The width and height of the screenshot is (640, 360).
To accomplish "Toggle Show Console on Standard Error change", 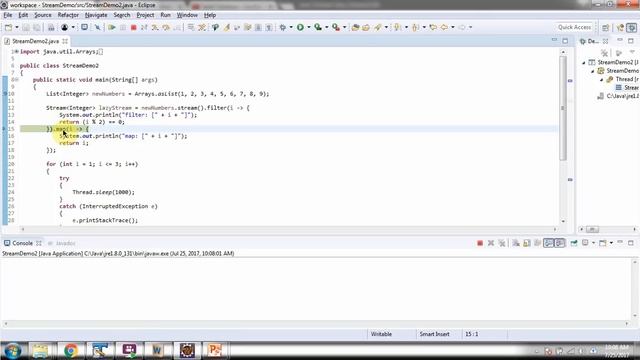I will tap(560, 243).
